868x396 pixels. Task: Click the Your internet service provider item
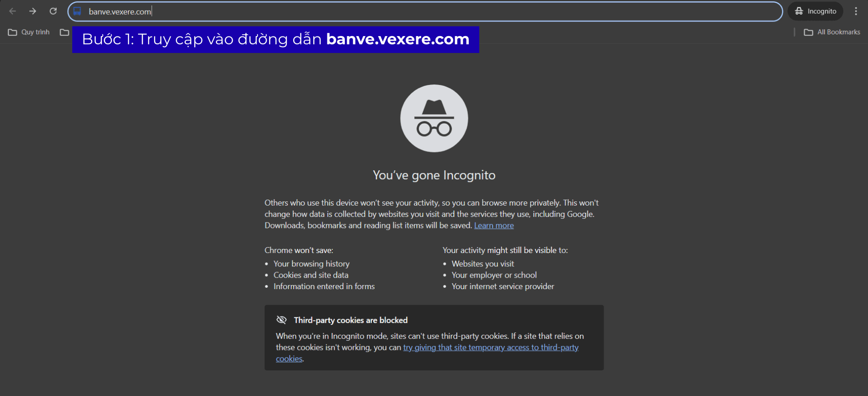pos(503,286)
